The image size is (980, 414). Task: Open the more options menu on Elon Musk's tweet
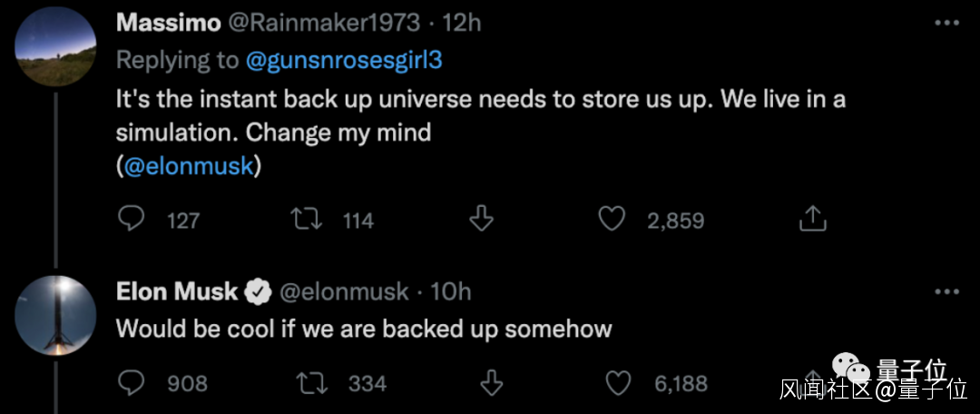coord(946,291)
